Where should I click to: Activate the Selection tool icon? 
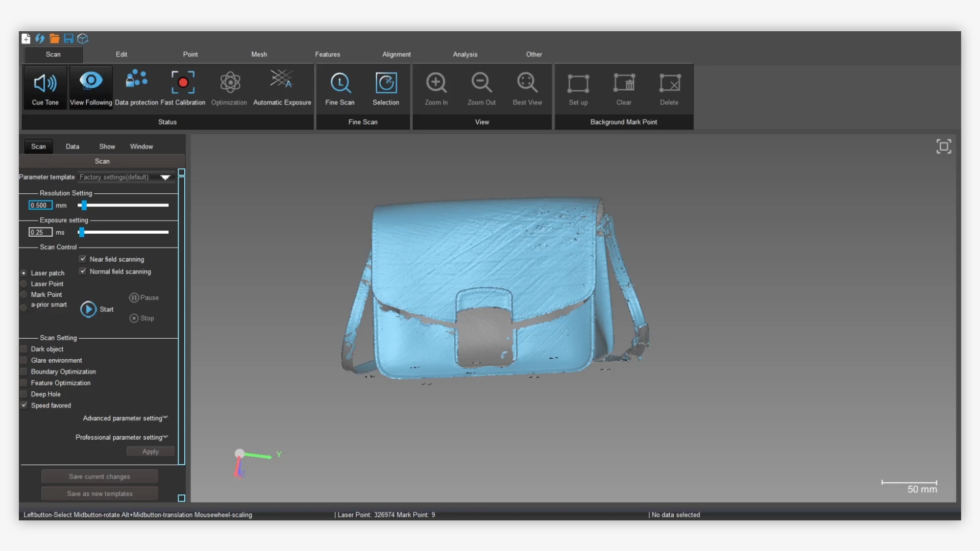pyautogui.click(x=386, y=83)
